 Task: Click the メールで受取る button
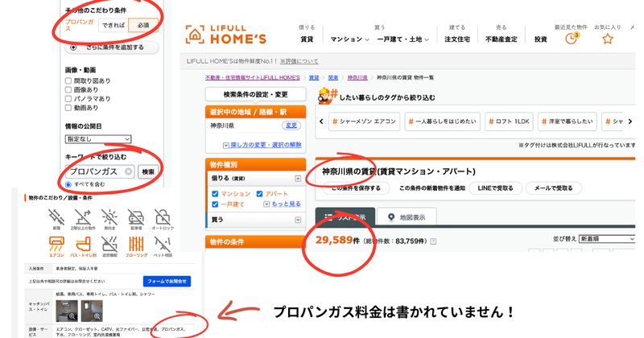[553, 188]
